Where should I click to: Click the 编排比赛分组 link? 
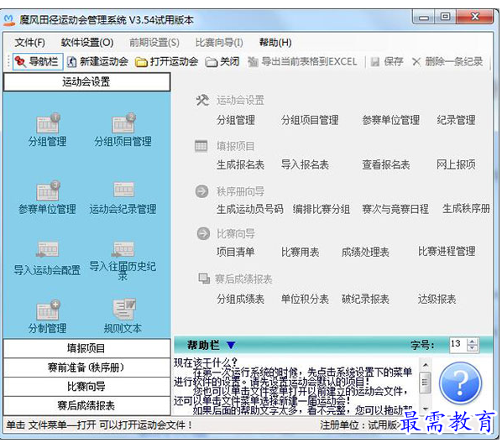click(x=322, y=209)
